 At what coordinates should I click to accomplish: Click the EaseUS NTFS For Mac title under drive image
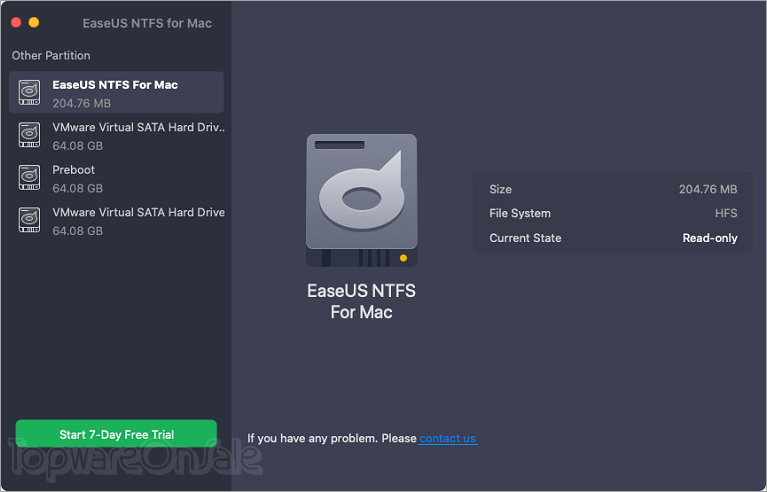[361, 301]
